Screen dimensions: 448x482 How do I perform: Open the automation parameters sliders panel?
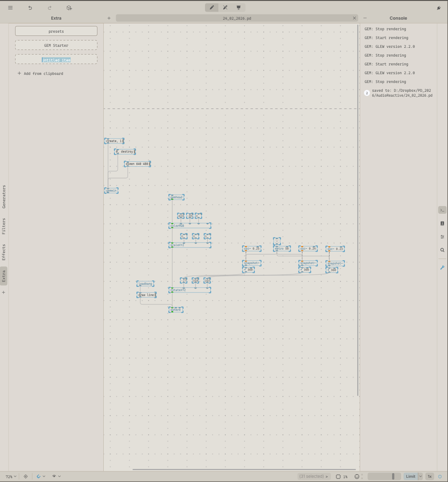point(442,237)
